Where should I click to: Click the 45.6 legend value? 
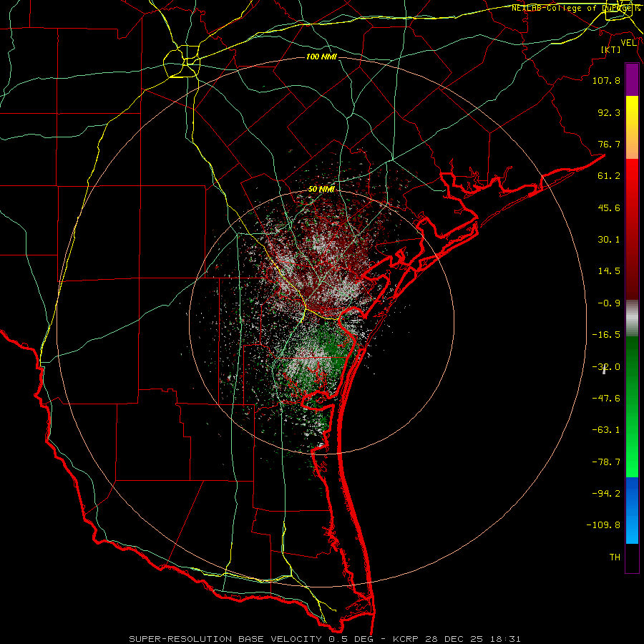point(609,208)
